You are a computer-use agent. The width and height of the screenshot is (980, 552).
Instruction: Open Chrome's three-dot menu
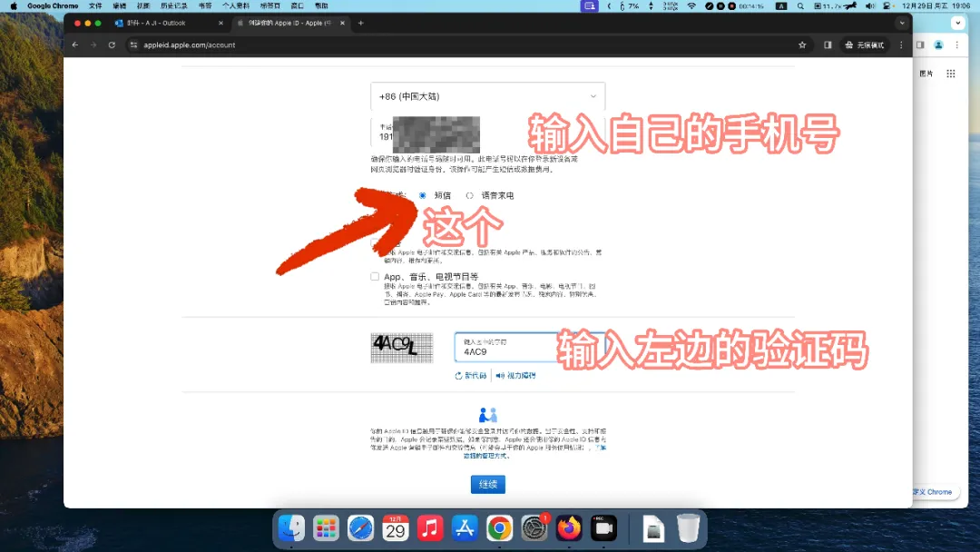coord(901,44)
